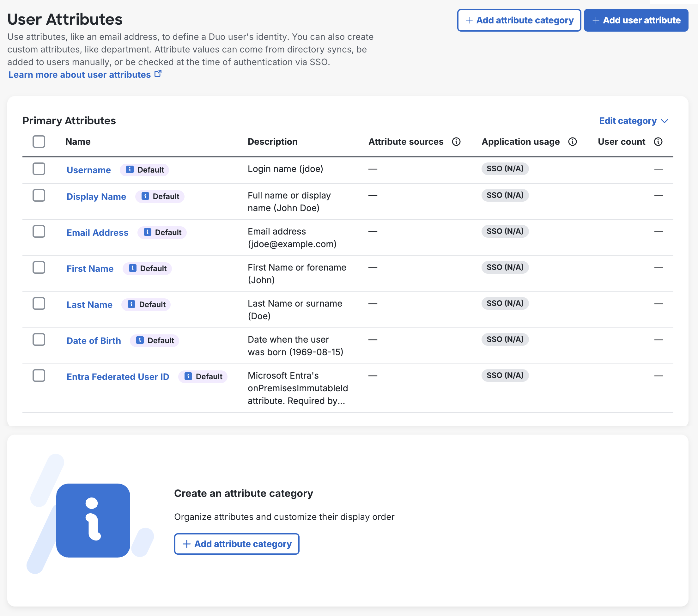Viewport: 698px width, 616px height.
Task: Toggle the select-all checkbox in table header
Action: [x=39, y=142]
